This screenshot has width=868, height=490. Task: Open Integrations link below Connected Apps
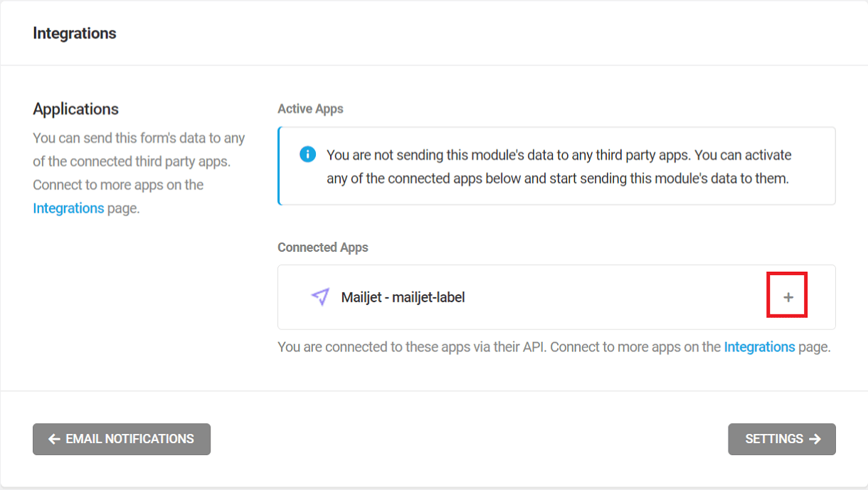click(x=759, y=347)
